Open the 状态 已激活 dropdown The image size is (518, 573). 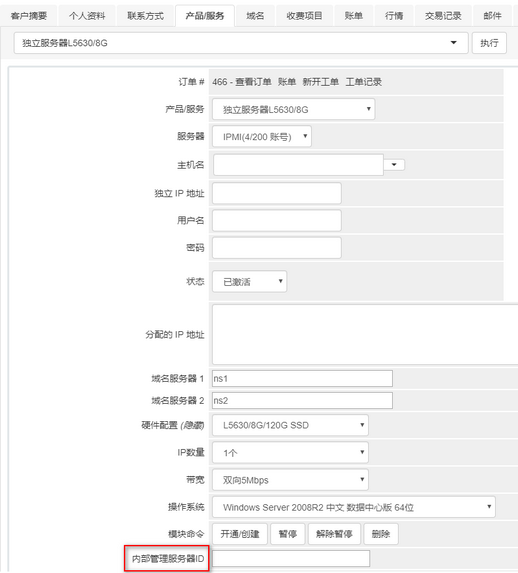pyautogui.click(x=250, y=281)
